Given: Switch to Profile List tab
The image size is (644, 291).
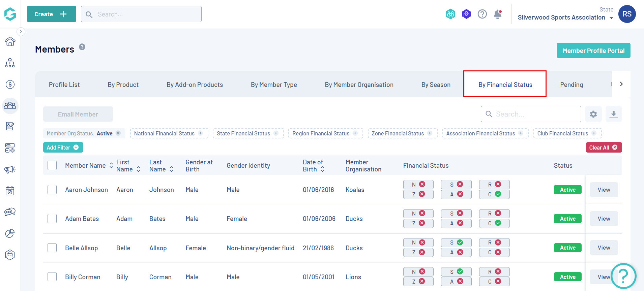Looking at the screenshot, I should [64, 85].
